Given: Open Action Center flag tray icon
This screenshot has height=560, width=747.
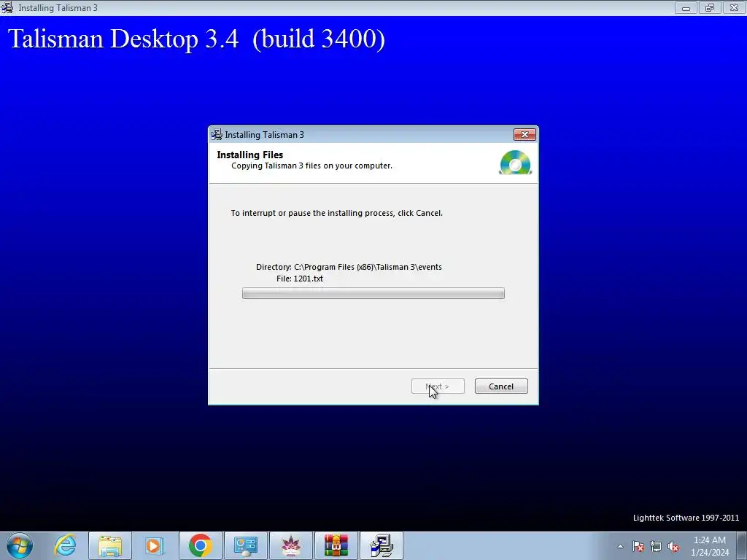Looking at the screenshot, I should click(638, 546).
